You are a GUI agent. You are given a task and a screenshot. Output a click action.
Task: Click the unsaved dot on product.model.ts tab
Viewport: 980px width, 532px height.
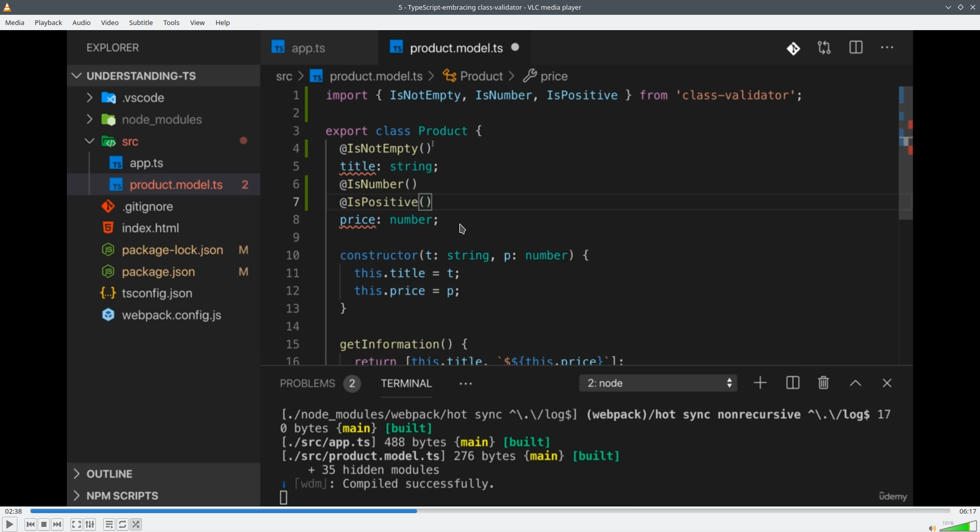(515, 47)
